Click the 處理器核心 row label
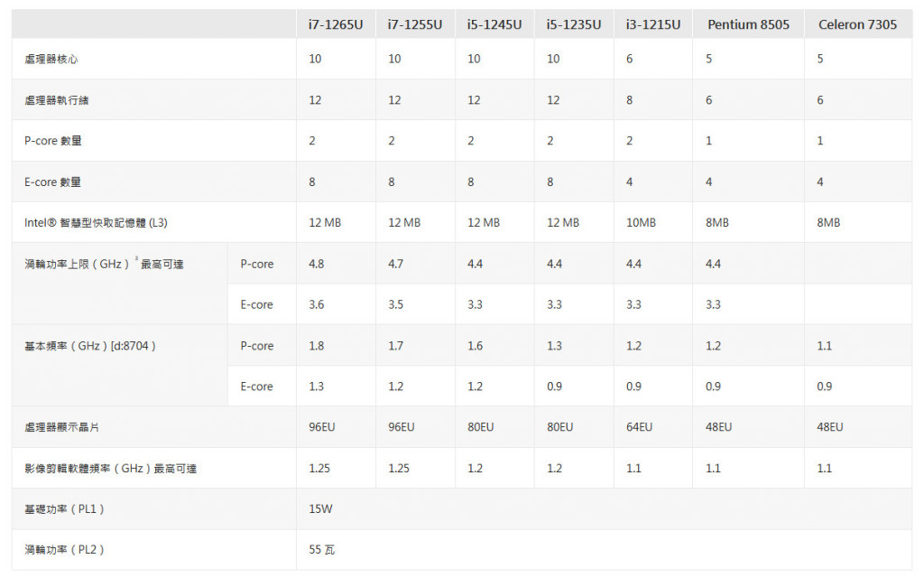Image resolution: width=924 pixels, height=578 pixels. tap(51, 59)
